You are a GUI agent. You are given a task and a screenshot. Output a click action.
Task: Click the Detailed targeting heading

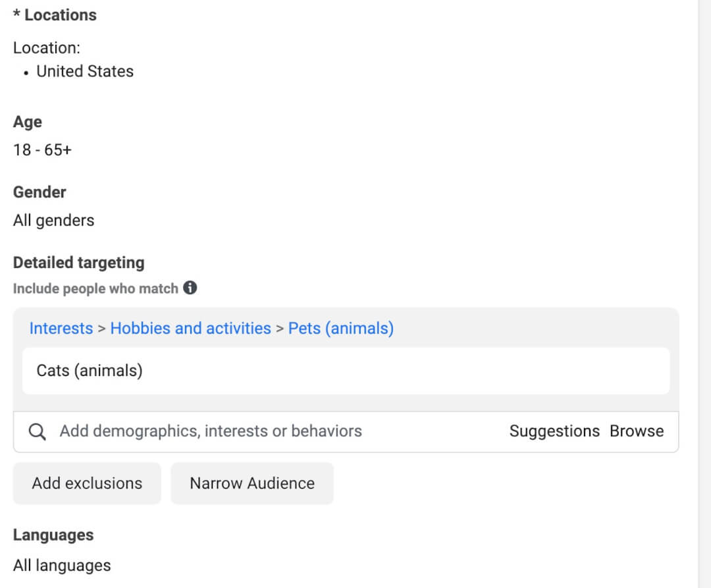(x=78, y=262)
